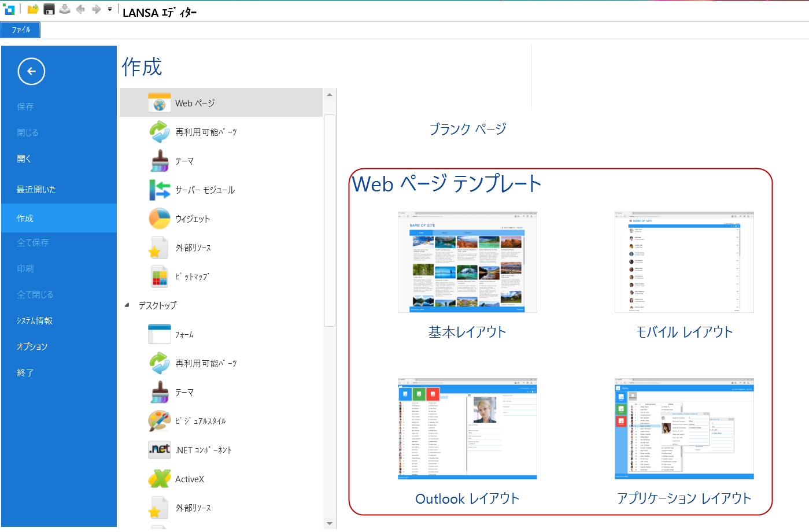Choose 開く from the file menu

[x=24, y=158]
